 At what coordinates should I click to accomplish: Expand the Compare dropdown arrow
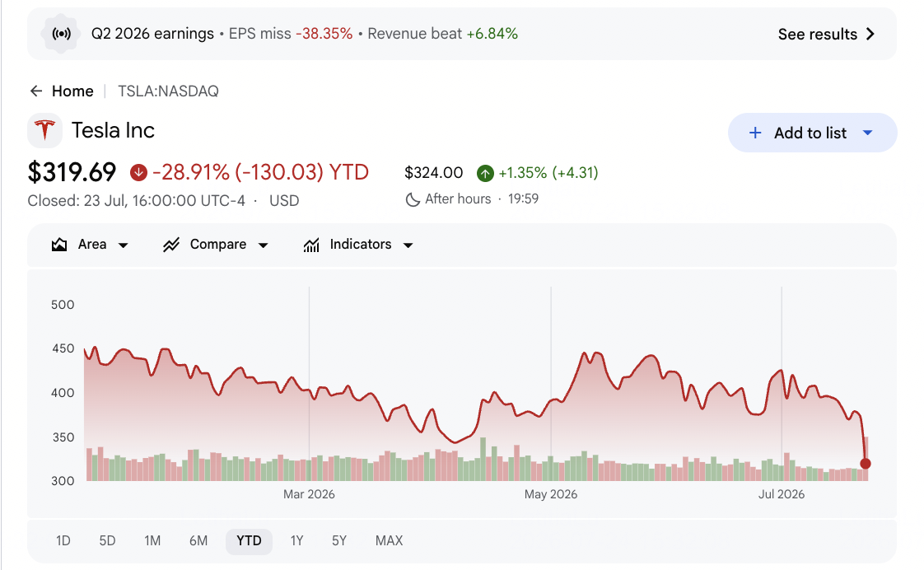(x=264, y=245)
